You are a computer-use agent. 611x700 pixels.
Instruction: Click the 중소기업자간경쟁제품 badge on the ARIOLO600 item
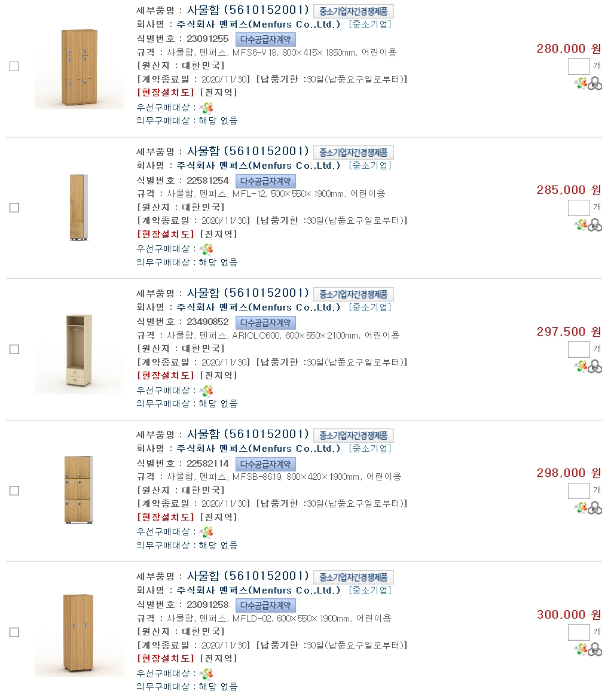click(353, 294)
